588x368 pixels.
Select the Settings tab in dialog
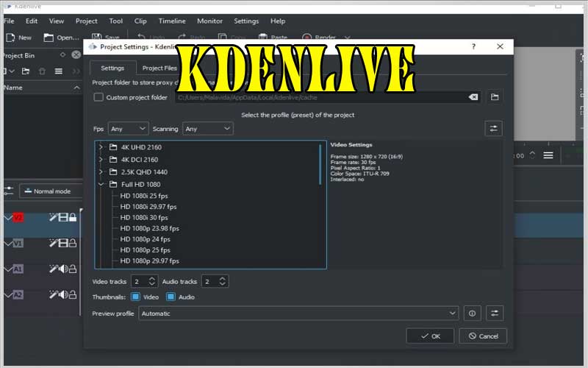(112, 68)
